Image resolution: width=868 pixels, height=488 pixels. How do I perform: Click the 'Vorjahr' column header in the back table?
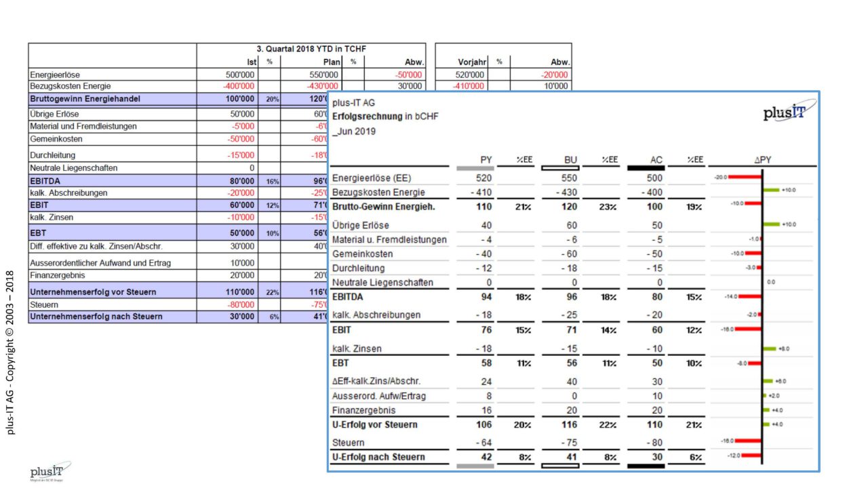coord(471,62)
